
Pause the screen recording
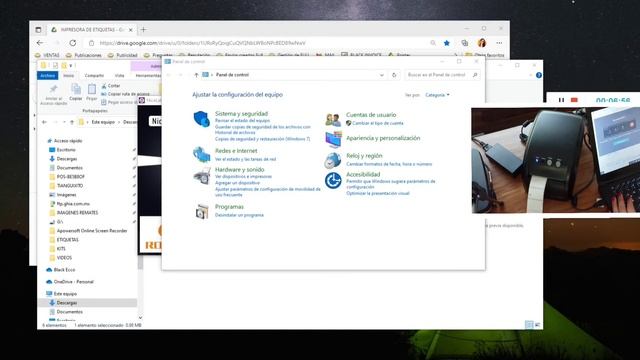coord(562,100)
